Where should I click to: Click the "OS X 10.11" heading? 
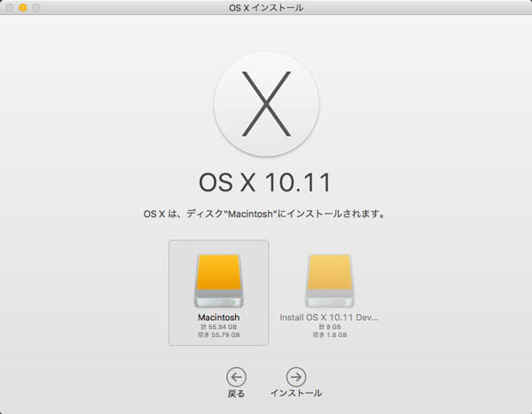265,183
